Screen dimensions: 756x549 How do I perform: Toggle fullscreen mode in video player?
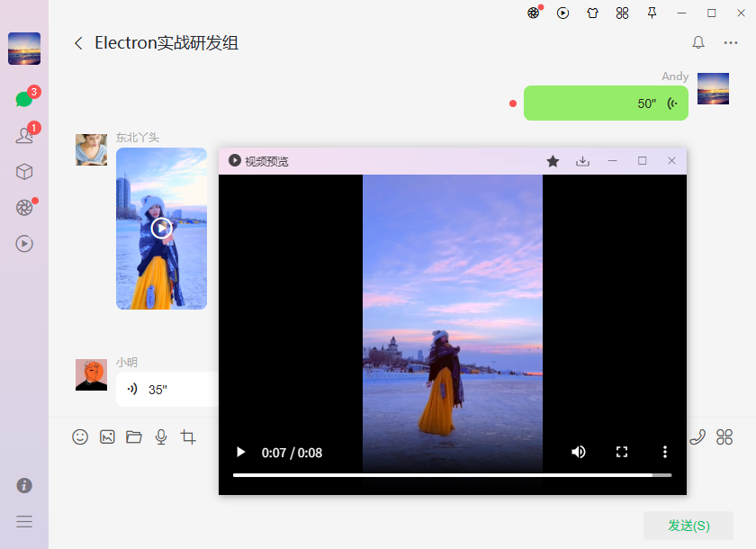click(x=621, y=452)
